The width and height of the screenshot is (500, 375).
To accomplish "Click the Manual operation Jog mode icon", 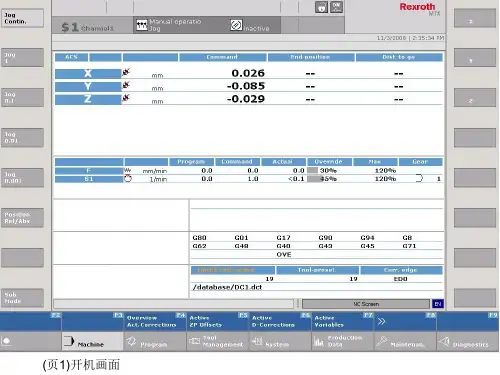I will click(x=142, y=25).
